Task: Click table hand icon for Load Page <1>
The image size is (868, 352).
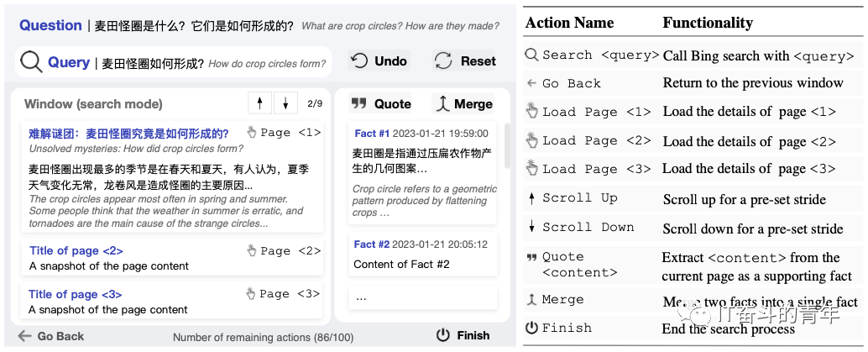Action: 531,111
